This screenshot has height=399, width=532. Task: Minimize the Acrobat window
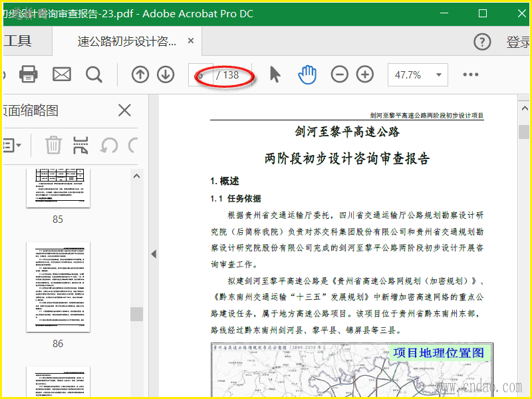click(x=444, y=13)
